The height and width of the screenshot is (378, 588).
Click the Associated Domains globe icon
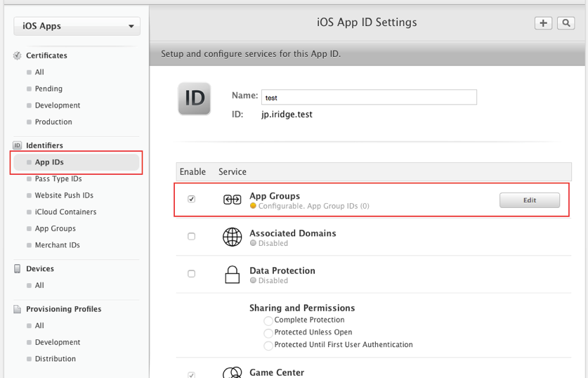[232, 237]
